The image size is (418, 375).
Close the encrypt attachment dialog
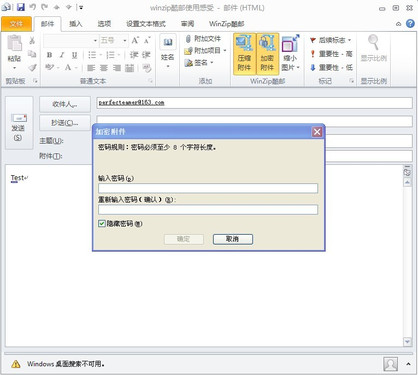[x=317, y=132]
